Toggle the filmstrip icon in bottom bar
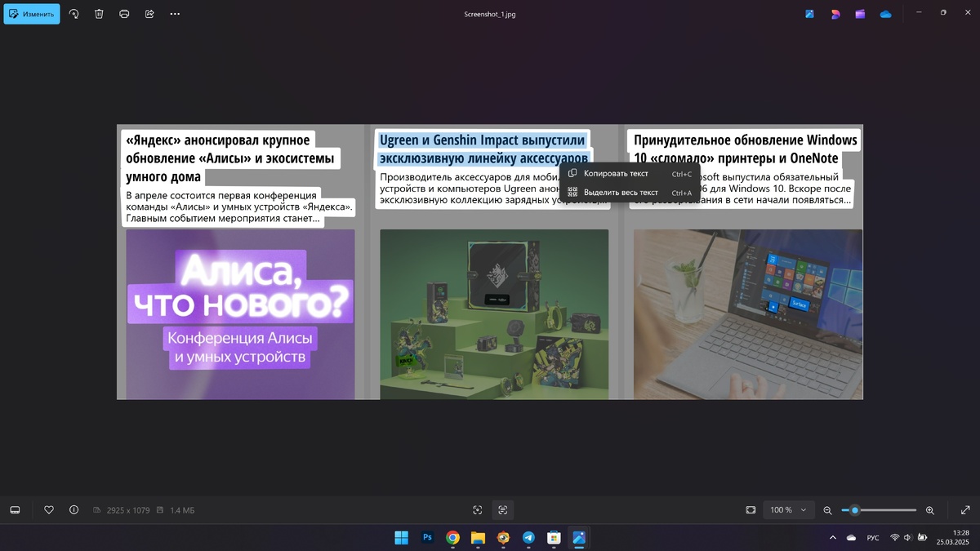The image size is (980, 551). pyautogui.click(x=15, y=510)
